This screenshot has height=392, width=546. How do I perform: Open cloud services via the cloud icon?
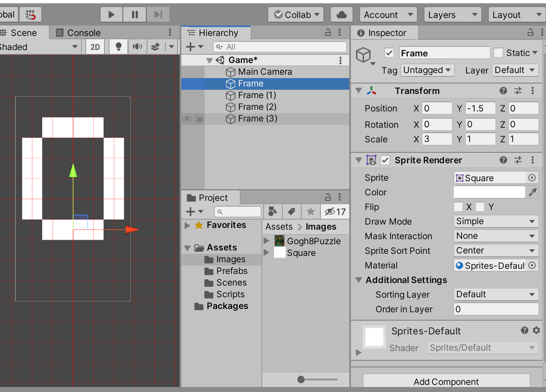[341, 15]
